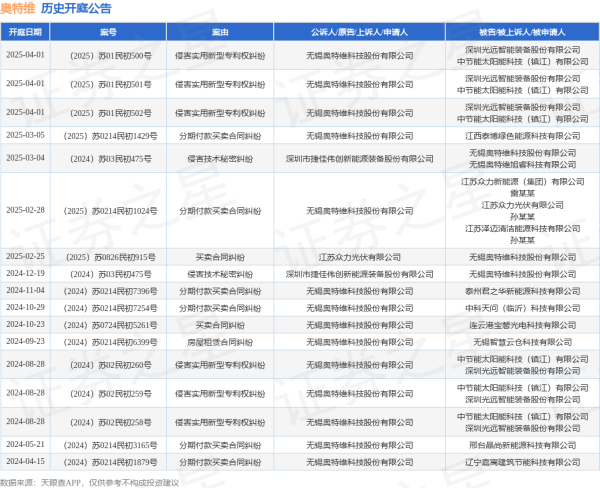Click plaintiff 深圳市捷佳伟创 in the 2024-12-19 row
The width and height of the screenshot is (600, 488).
pos(359,274)
